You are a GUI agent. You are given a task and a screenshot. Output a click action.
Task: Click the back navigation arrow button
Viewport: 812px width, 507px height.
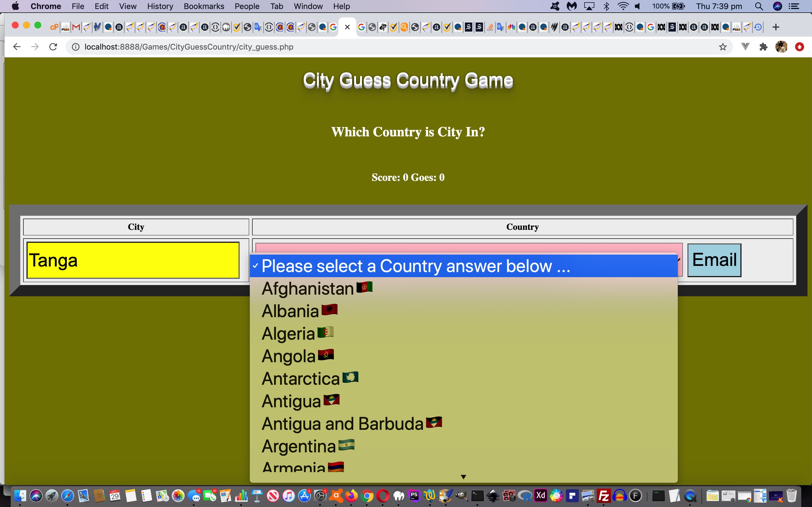point(17,47)
